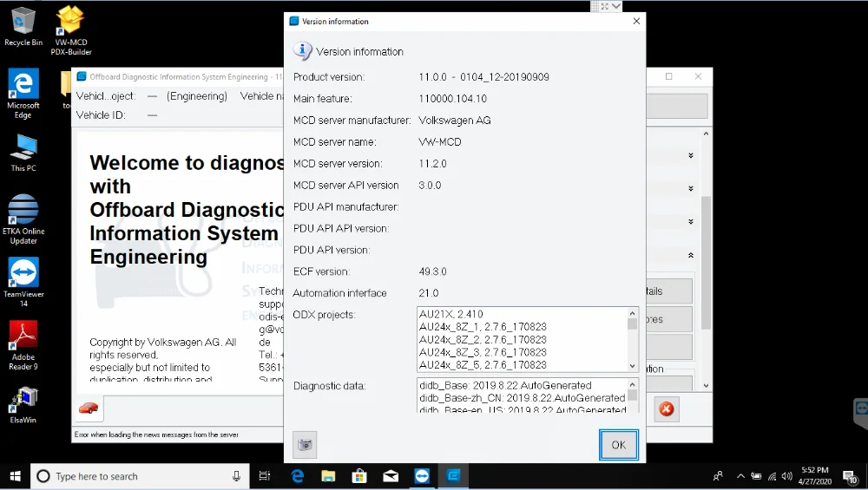Click the network status tray icon
The height and width of the screenshot is (490, 868).
coord(772,476)
